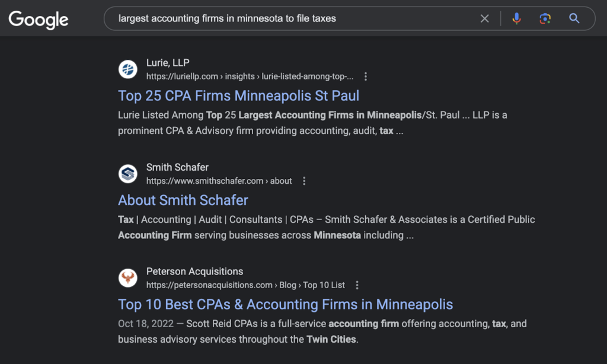
Task: Open more options for Smith Schafer result
Action: [x=304, y=181]
